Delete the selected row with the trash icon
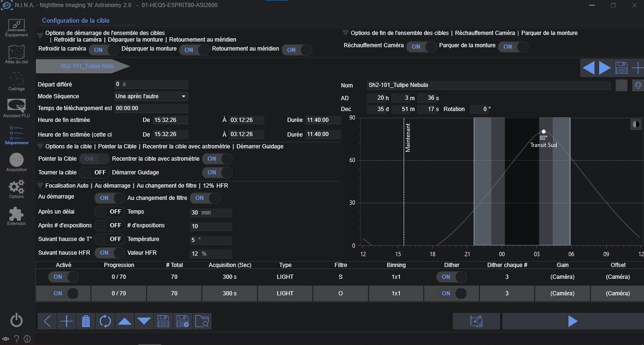This screenshot has width=644, height=345. (x=86, y=321)
